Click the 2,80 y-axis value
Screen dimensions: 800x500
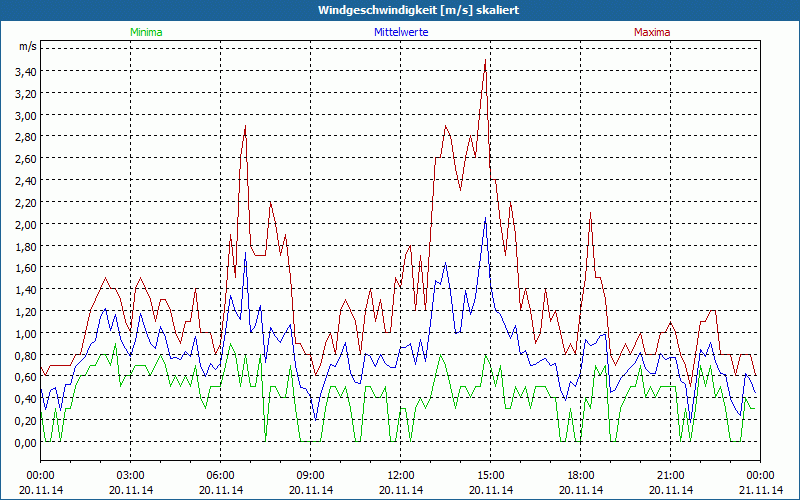click(26, 137)
